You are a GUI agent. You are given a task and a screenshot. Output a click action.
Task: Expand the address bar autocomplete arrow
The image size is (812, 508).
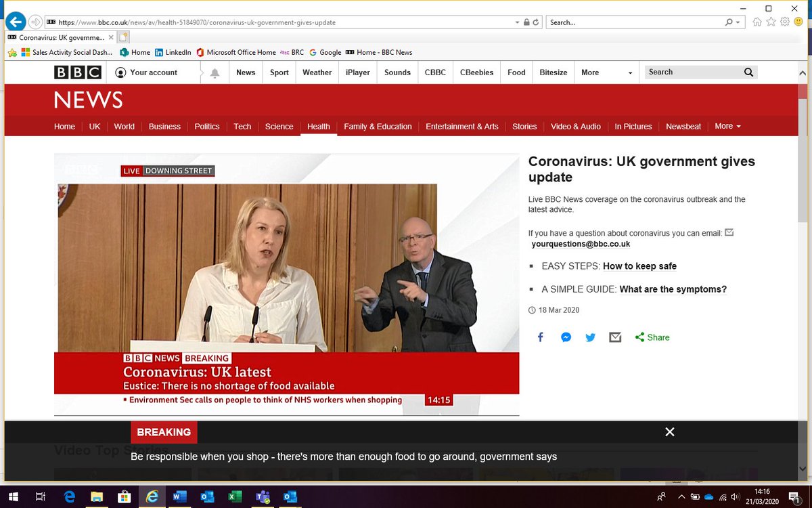click(x=517, y=22)
